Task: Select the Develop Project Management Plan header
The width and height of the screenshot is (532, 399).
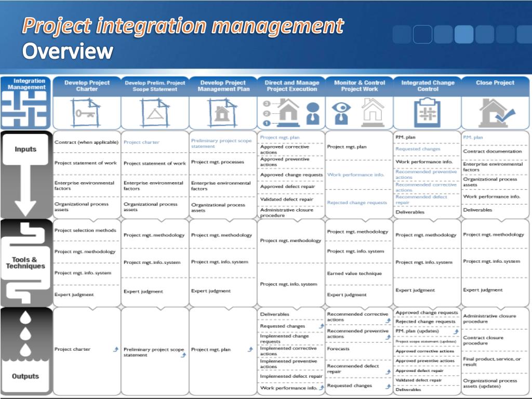Action: click(x=223, y=86)
